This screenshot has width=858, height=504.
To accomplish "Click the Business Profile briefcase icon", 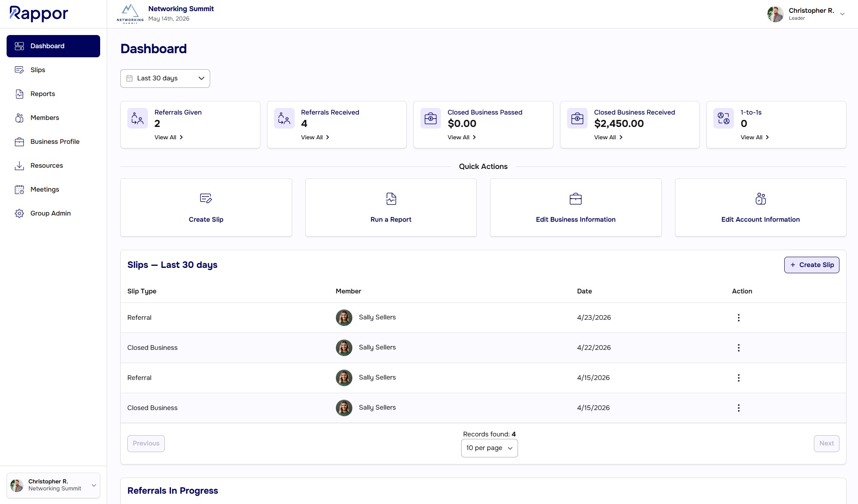I will click(19, 142).
